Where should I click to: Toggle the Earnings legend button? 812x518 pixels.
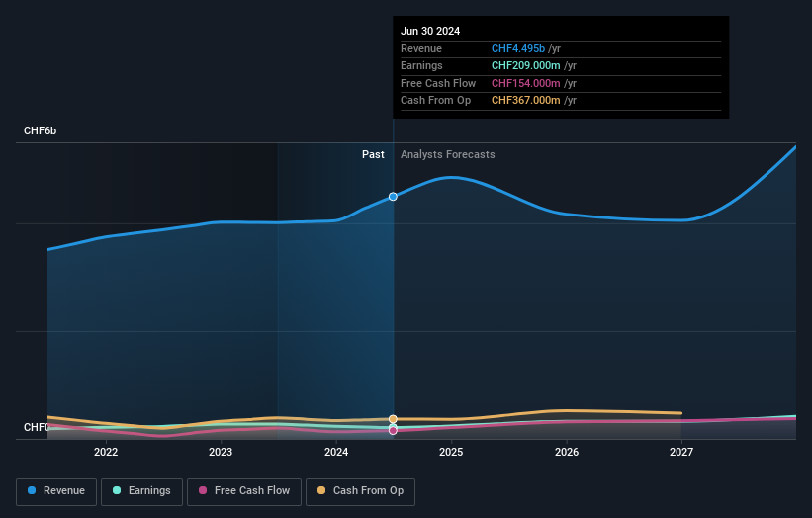(141, 491)
